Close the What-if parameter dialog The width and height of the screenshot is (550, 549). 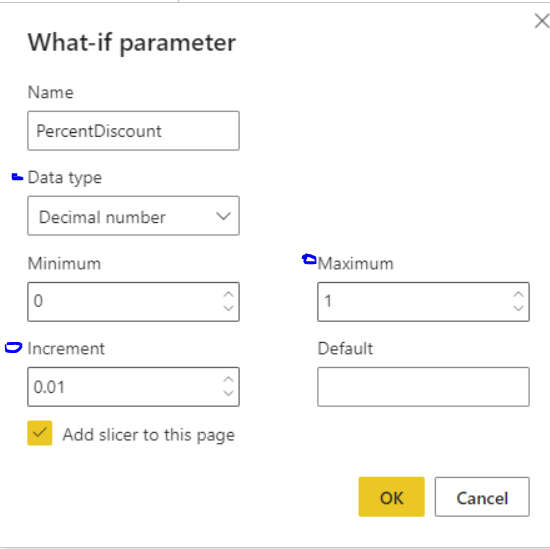(542, 21)
